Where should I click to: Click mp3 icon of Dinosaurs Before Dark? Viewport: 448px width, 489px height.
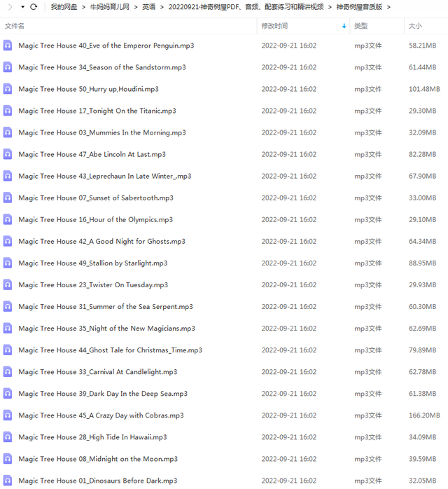tap(8, 481)
